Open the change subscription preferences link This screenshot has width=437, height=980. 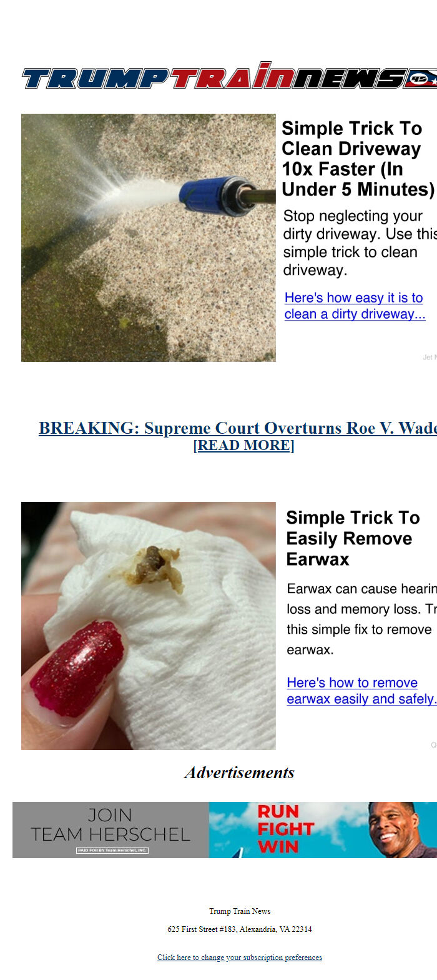click(240, 957)
